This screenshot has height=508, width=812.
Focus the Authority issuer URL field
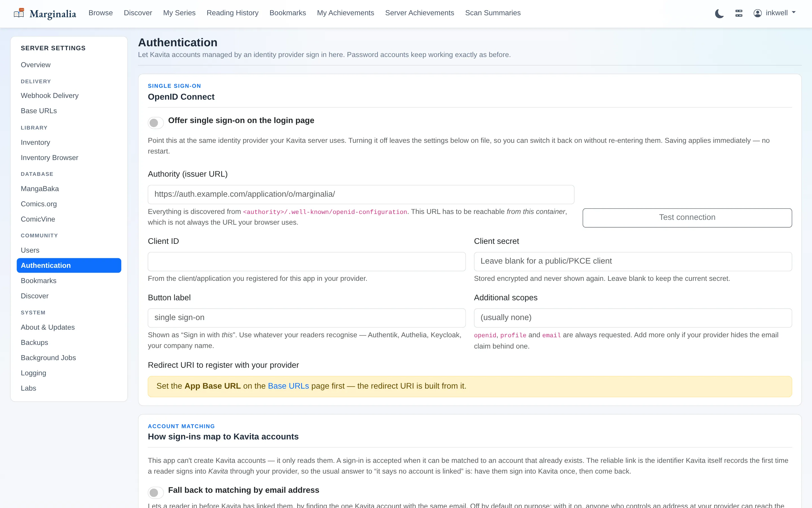pos(361,194)
